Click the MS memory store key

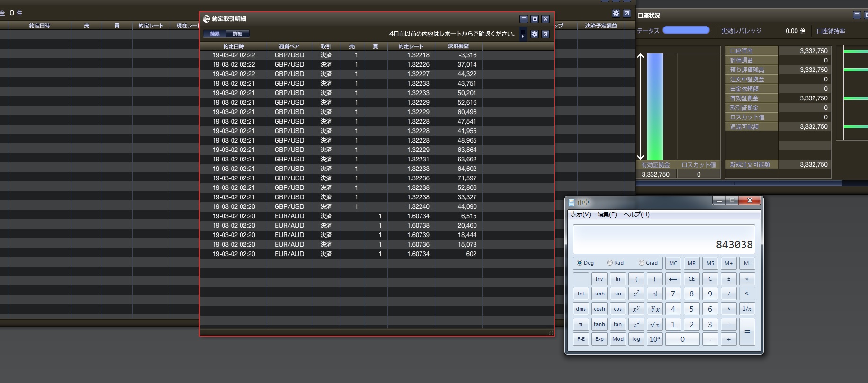coord(710,263)
